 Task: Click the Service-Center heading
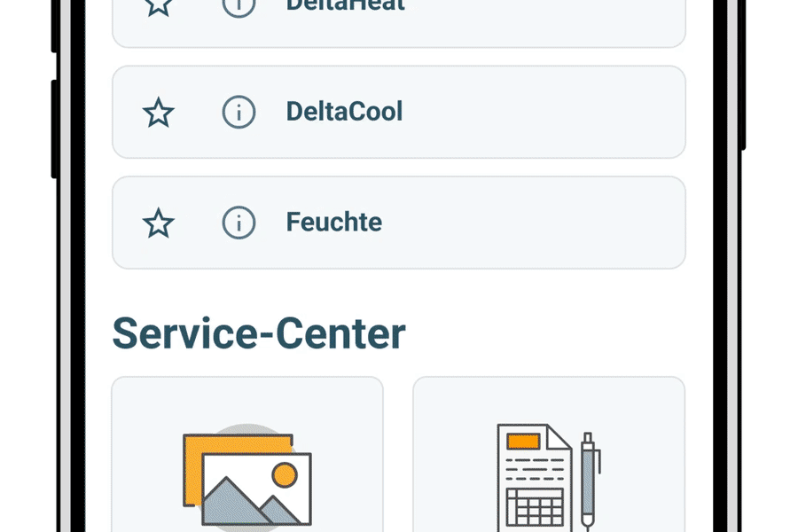pyautogui.click(x=259, y=334)
